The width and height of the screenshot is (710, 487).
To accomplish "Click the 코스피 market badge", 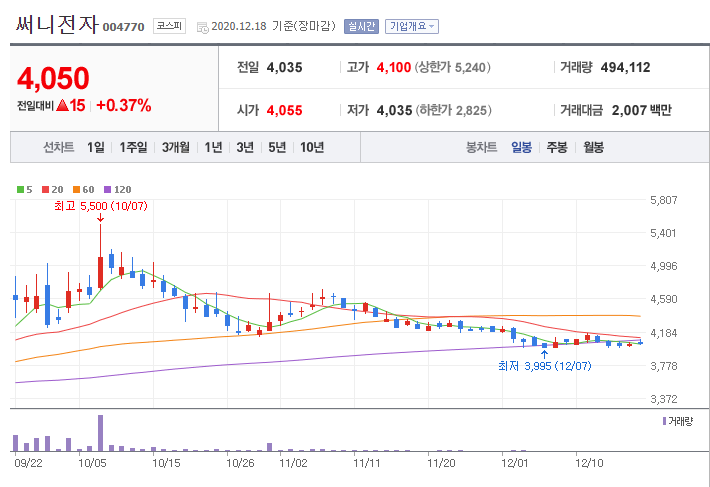I will [x=169, y=26].
